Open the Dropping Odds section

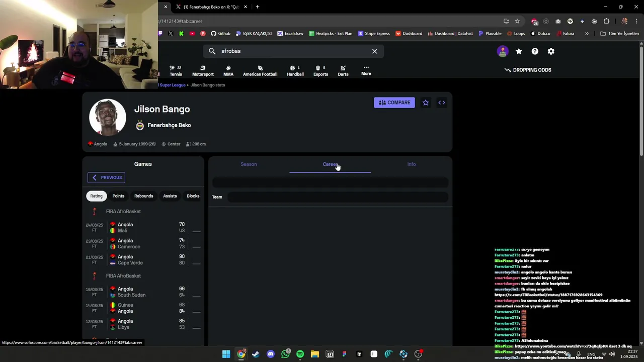528,70
